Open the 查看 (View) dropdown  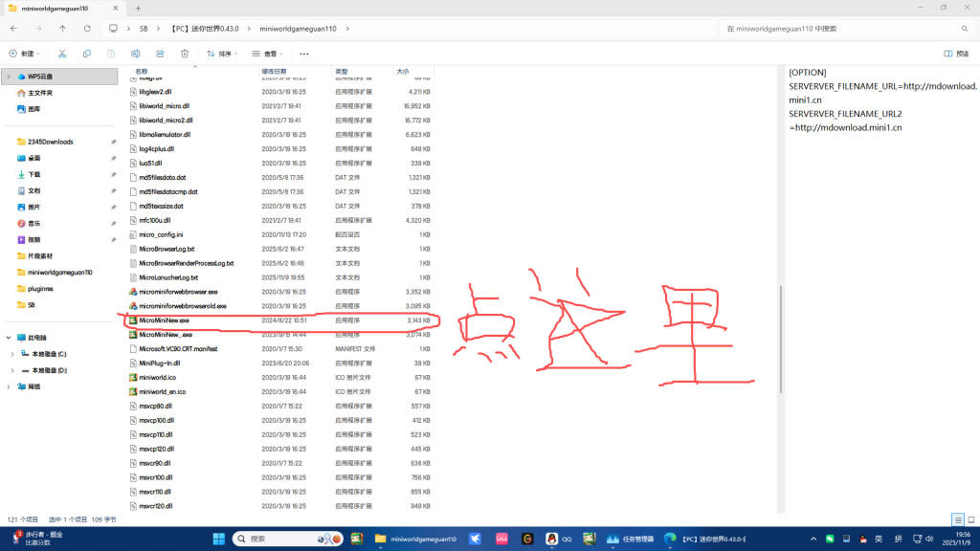pyautogui.click(x=264, y=54)
